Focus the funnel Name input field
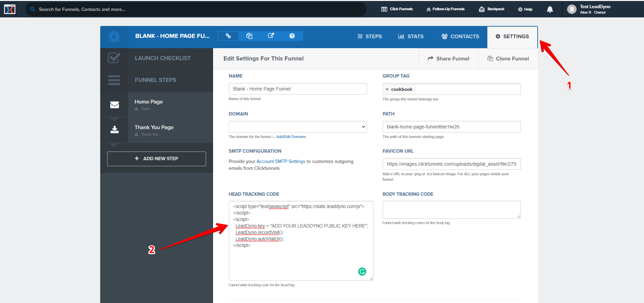Image resolution: width=644 pixels, height=303 pixels. (x=298, y=89)
